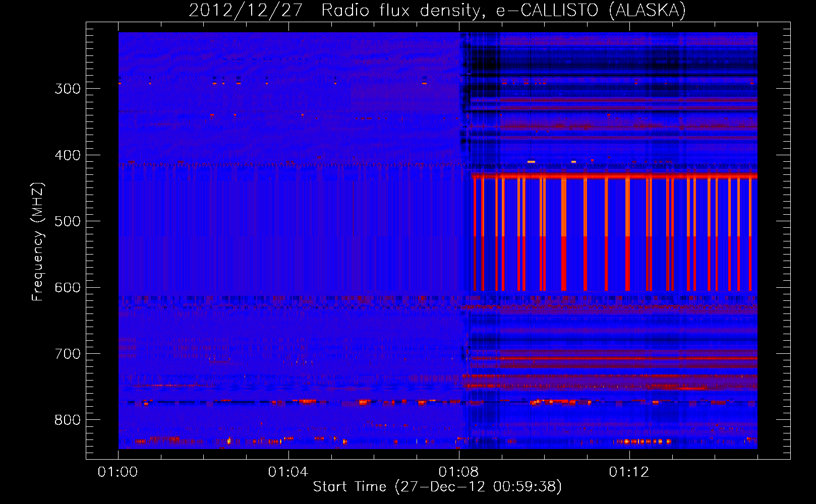This screenshot has width=816, height=504.
Task: Click the 500 frequency tick label
Action: pos(68,221)
